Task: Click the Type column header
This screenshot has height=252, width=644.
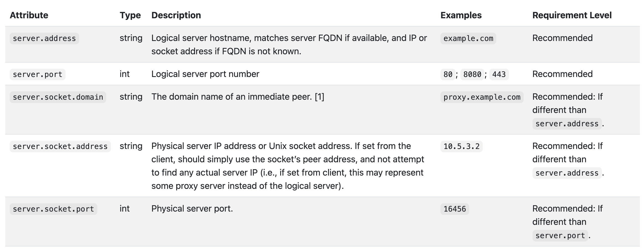Action: click(130, 15)
